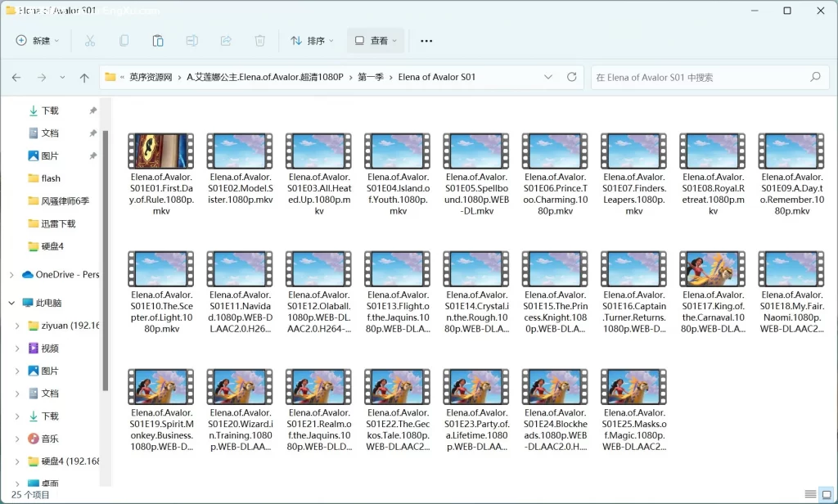Open recent locations dropdown arrow

point(62,78)
